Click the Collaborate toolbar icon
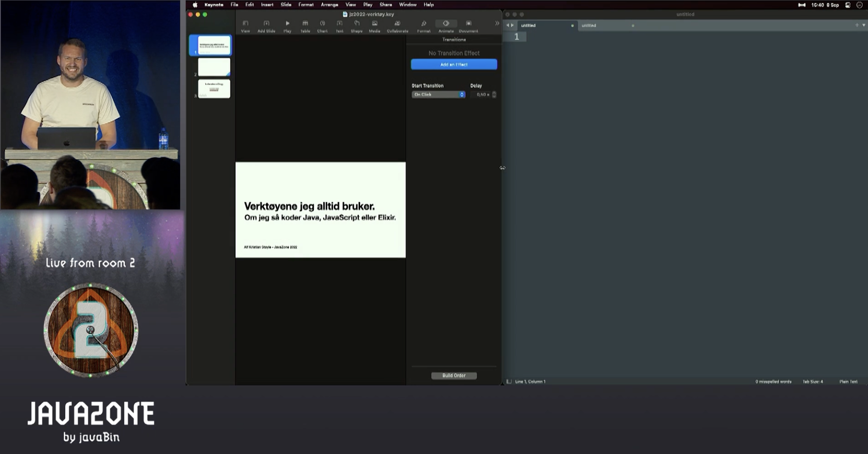The height and width of the screenshot is (454, 868). (x=397, y=24)
